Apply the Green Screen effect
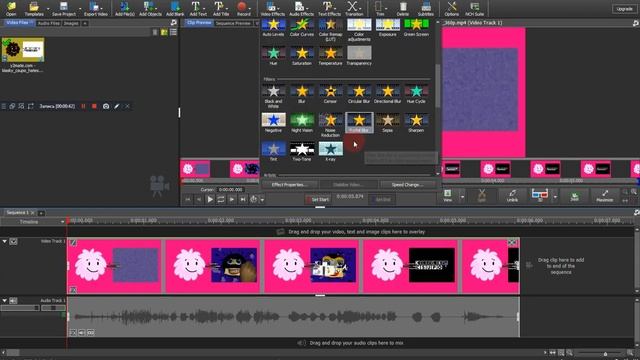 pos(416,27)
